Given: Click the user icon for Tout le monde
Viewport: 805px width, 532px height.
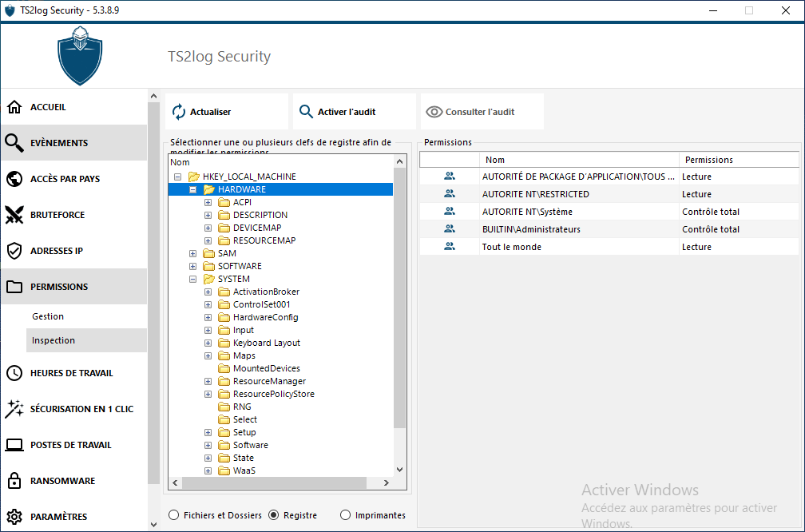Looking at the screenshot, I should click(449, 247).
